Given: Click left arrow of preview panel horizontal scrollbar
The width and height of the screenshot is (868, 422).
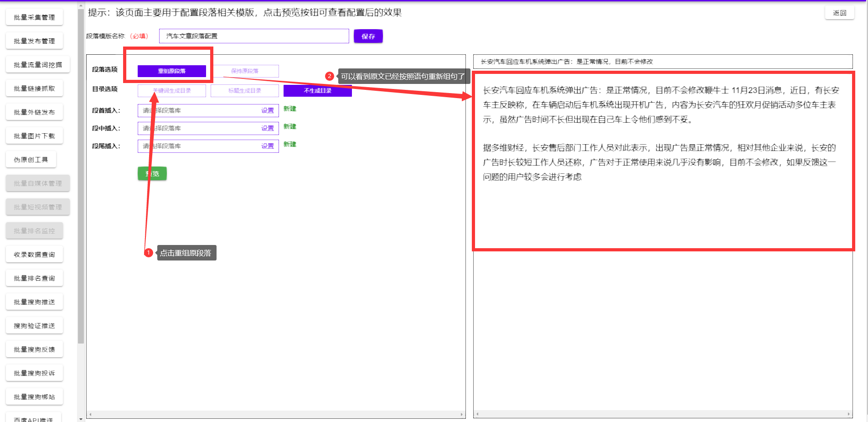Looking at the screenshot, I should [477, 414].
